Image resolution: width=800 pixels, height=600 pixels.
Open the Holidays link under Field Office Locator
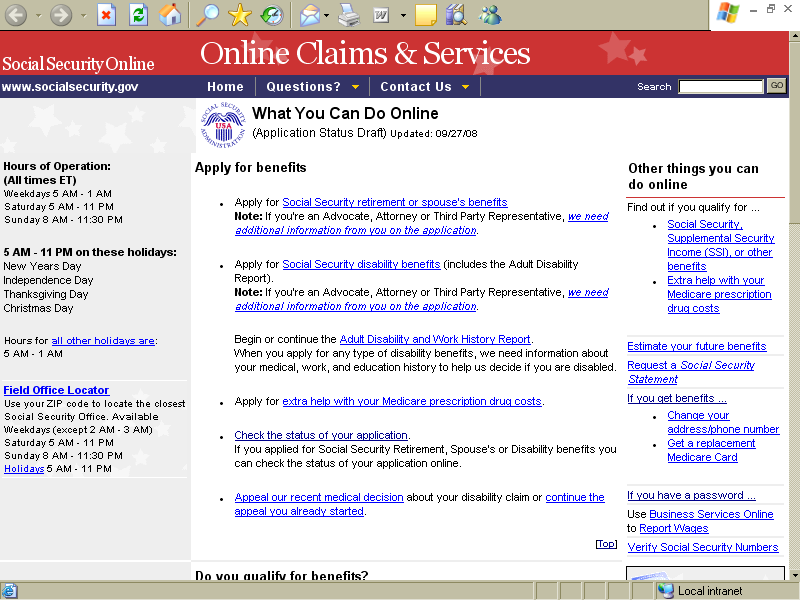click(x=24, y=469)
